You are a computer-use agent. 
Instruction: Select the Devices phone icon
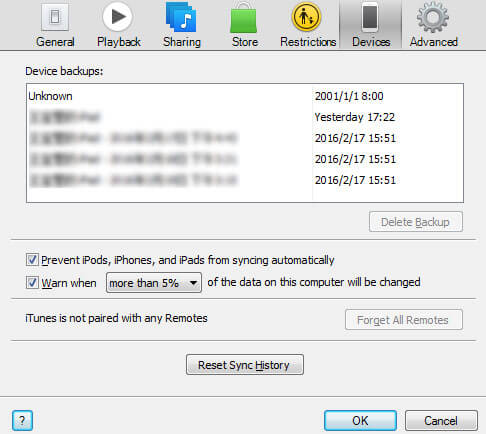point(370,17)
